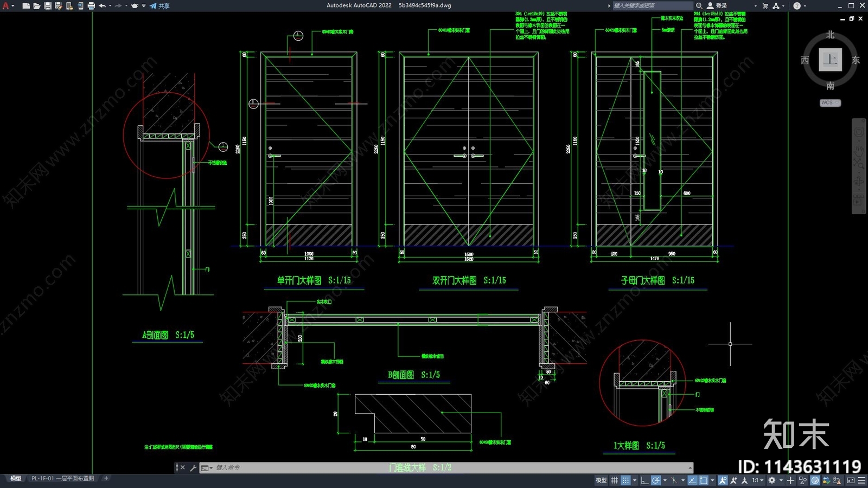
Task: Toggle snap mode in status bar
Action: click(x=626, y=480)
